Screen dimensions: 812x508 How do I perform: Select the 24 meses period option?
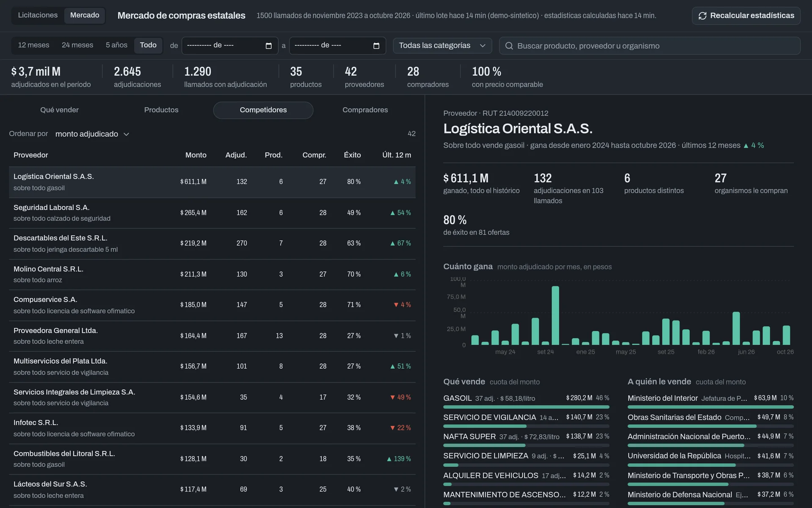point(77,45)
